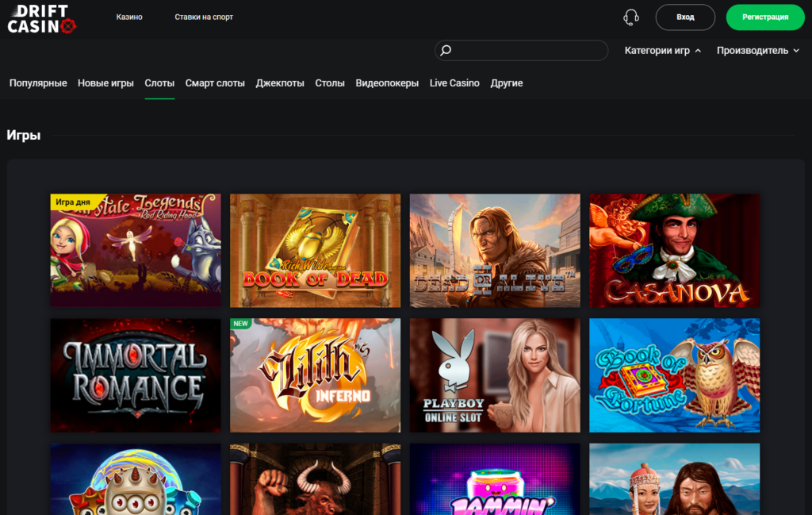
Task: Launch the Playboy Online Slot
Action: 495,375
